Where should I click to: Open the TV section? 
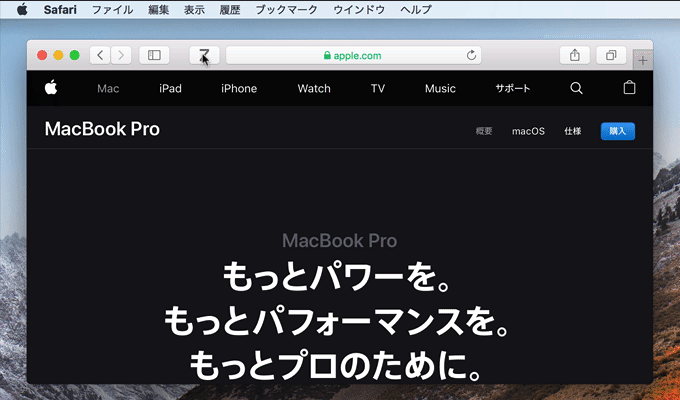[378, 89]
